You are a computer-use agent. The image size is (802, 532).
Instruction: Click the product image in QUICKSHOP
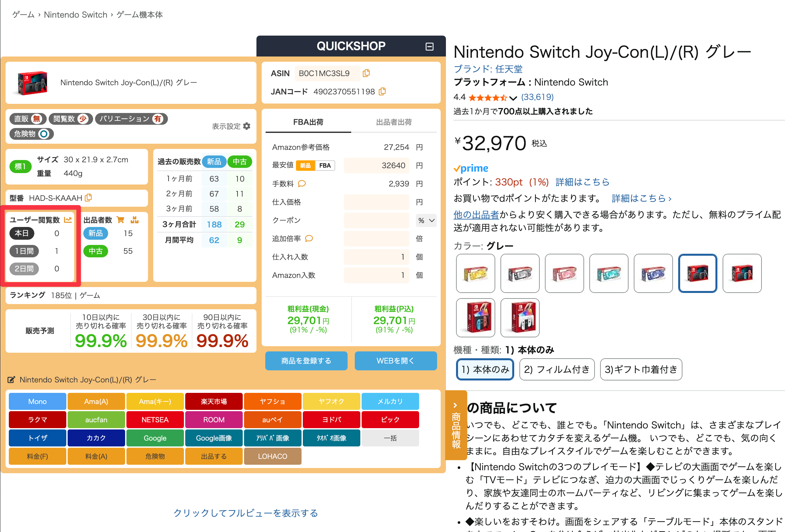32,83
